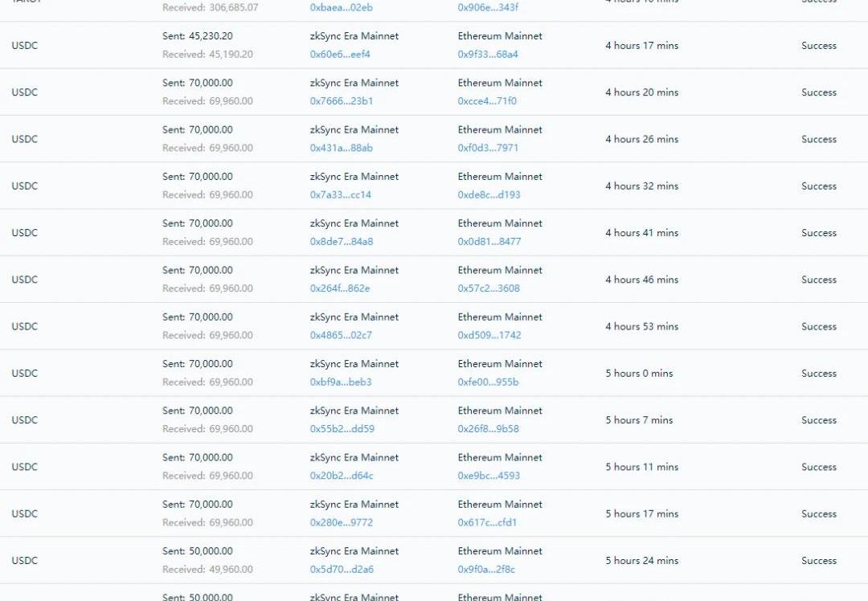The width and height of the screenshot is (868, 601).
Task: Open transaction hash 0x264f...862e
Action: click(x=340, y=288)
